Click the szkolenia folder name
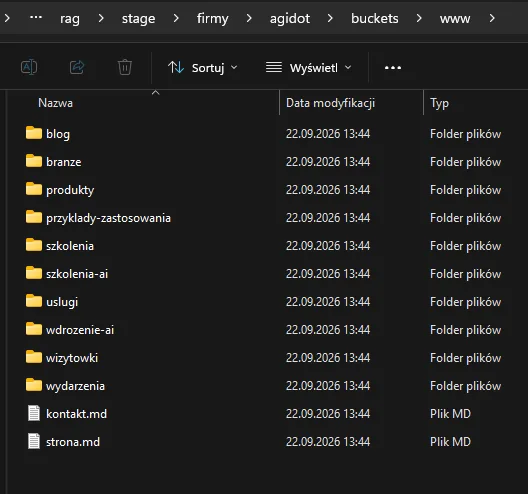The height and width of the screenshot is (494, 528). pyautogui.click(x=70, y=246)
